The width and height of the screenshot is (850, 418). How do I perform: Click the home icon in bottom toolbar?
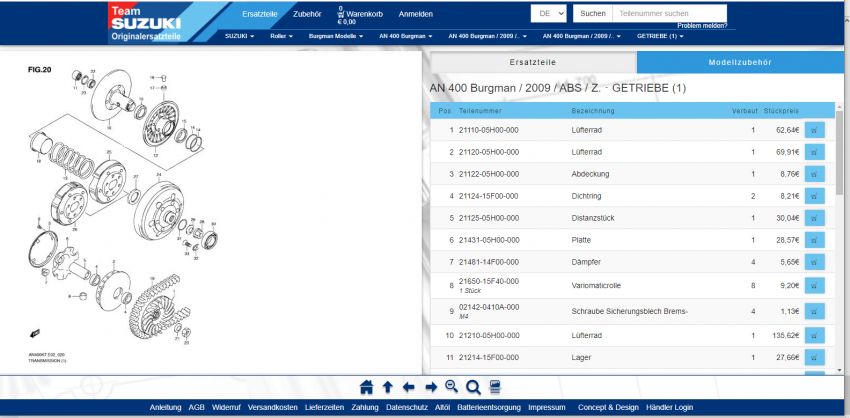point(366,387)
